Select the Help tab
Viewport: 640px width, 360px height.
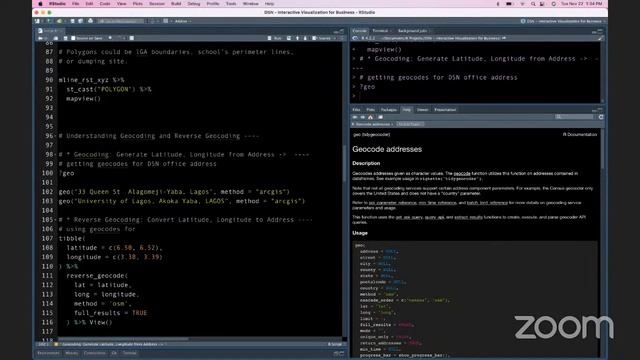click(x=407, y=110)
